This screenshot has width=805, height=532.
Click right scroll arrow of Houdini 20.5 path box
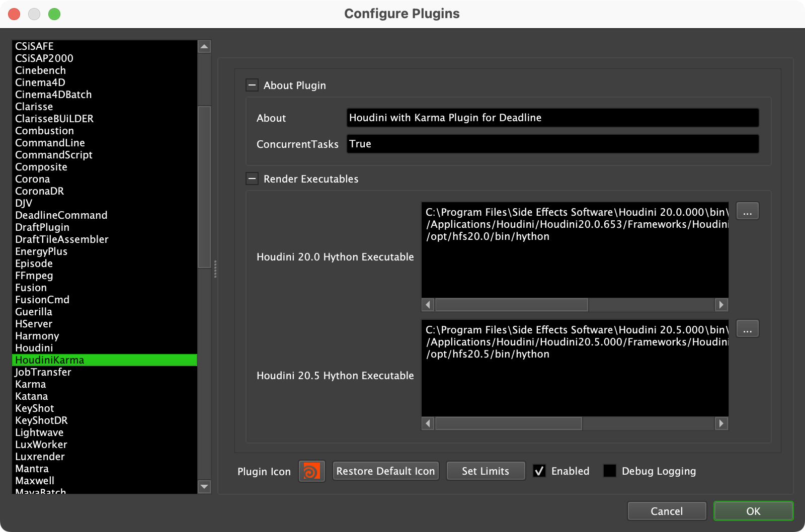(x=721, y=423)
